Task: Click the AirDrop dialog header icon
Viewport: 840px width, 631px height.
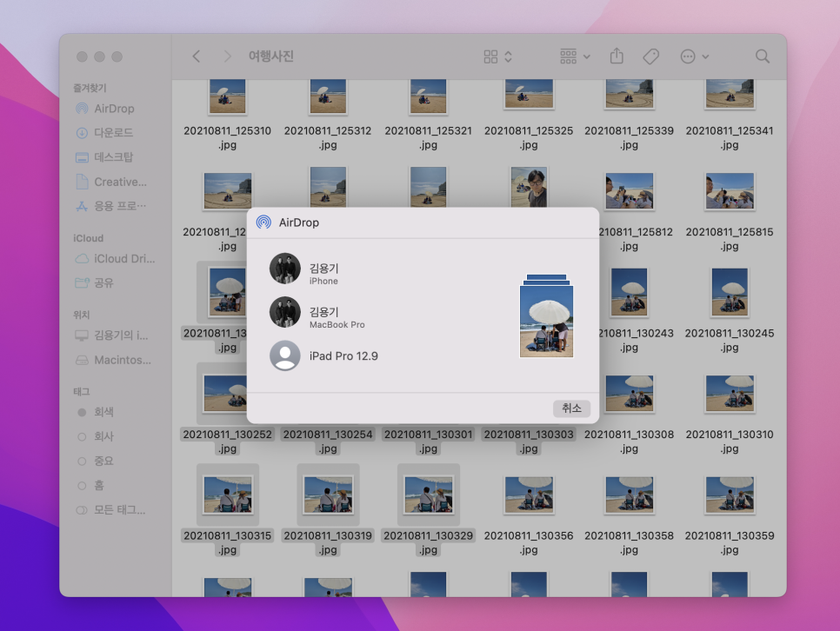Action: point(263,223)
